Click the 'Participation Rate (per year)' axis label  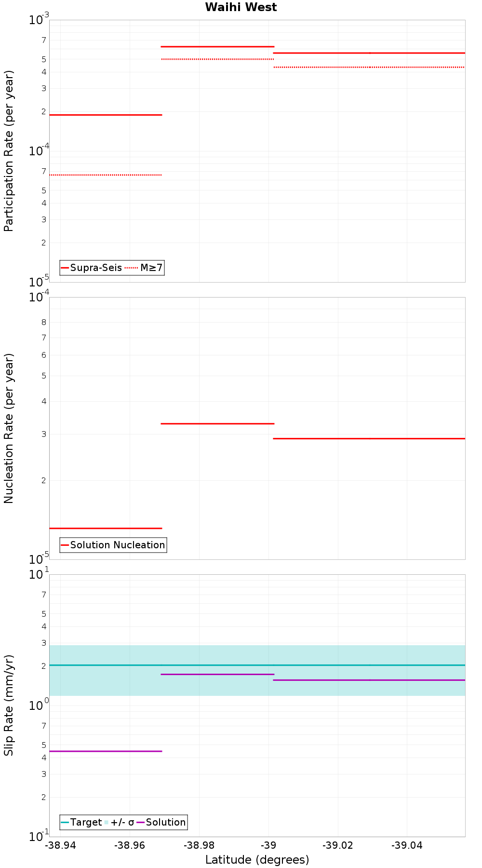pos(9,151)
